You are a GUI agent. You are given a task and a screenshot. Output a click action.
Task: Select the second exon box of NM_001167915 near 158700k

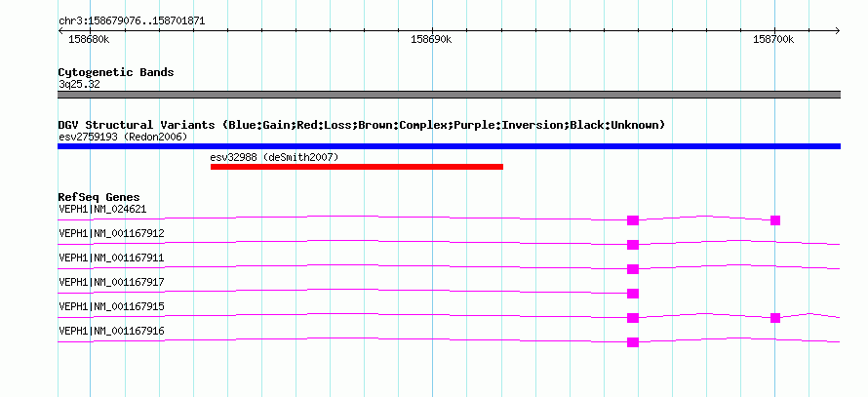click(x=775, y=318)
